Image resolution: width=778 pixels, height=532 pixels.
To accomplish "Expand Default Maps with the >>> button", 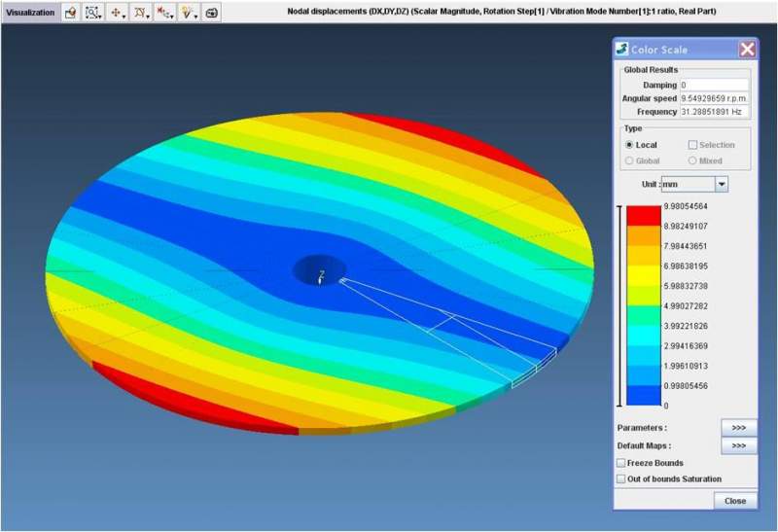I will (x=739, y=445).
